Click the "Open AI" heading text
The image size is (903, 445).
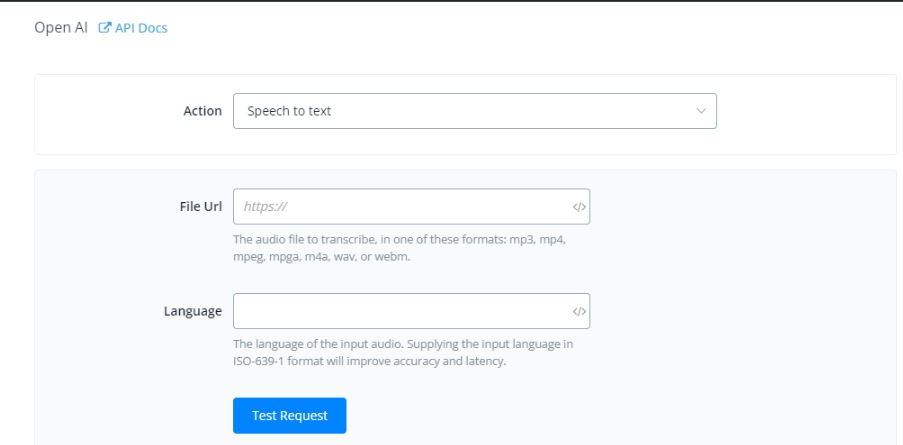[61, 28]
